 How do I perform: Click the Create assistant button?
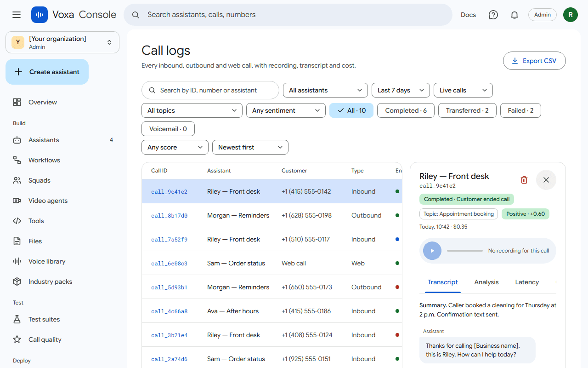click(x=47, y=72)
